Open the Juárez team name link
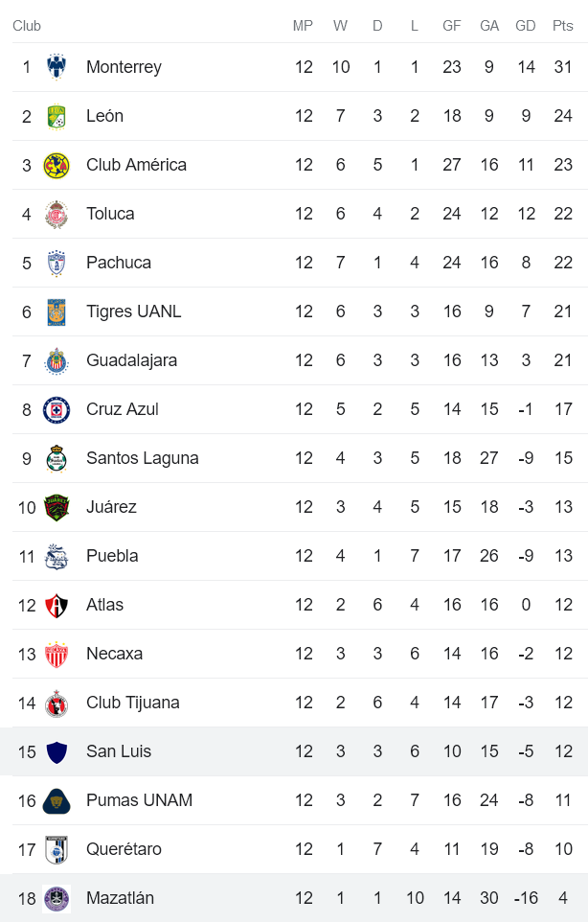Viewport: 588px width, 923px height. coord(111,507)
